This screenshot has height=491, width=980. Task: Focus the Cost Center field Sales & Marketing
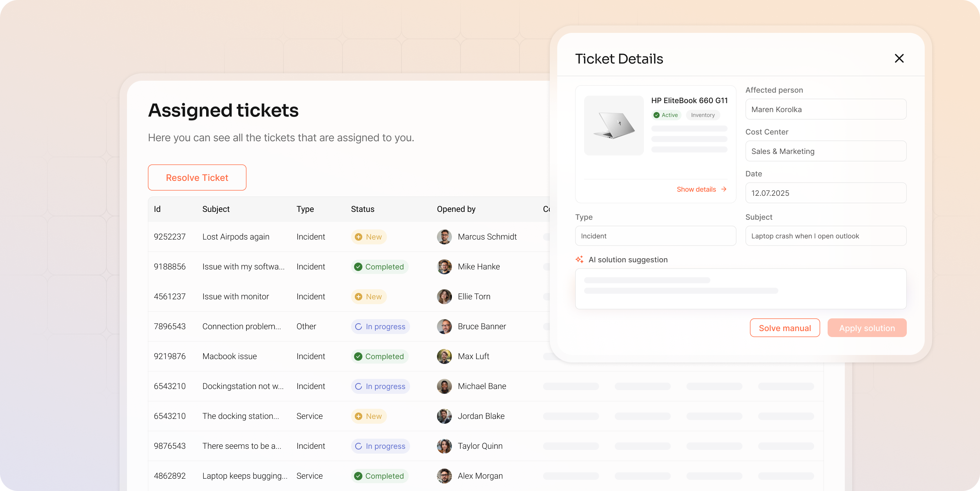coord(825,151)
